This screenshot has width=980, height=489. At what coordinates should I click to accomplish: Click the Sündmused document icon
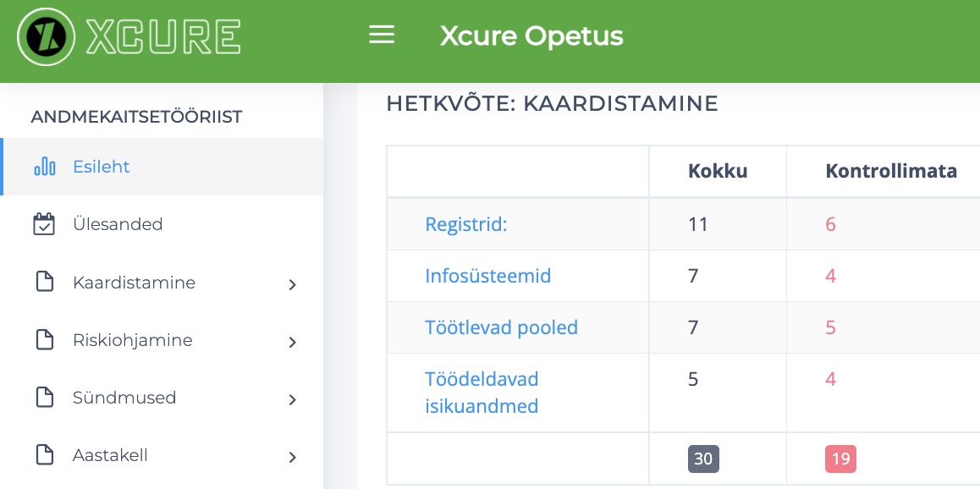pos(44,398)
